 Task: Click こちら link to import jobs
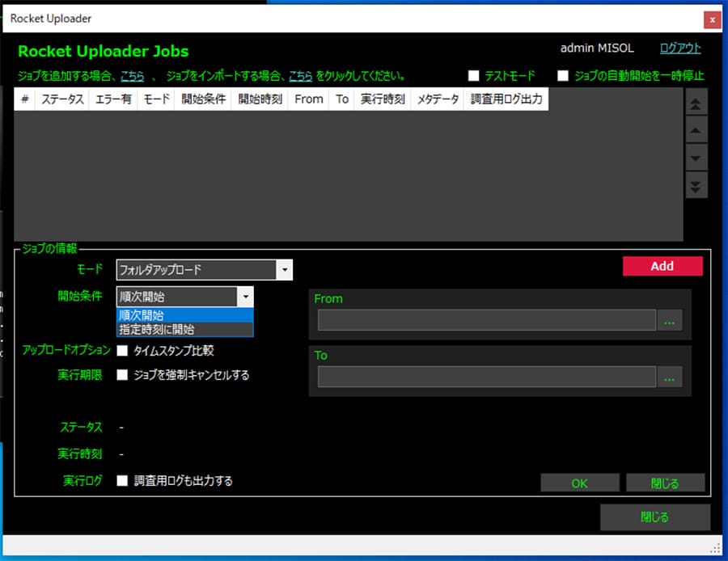tap(300, 76)
